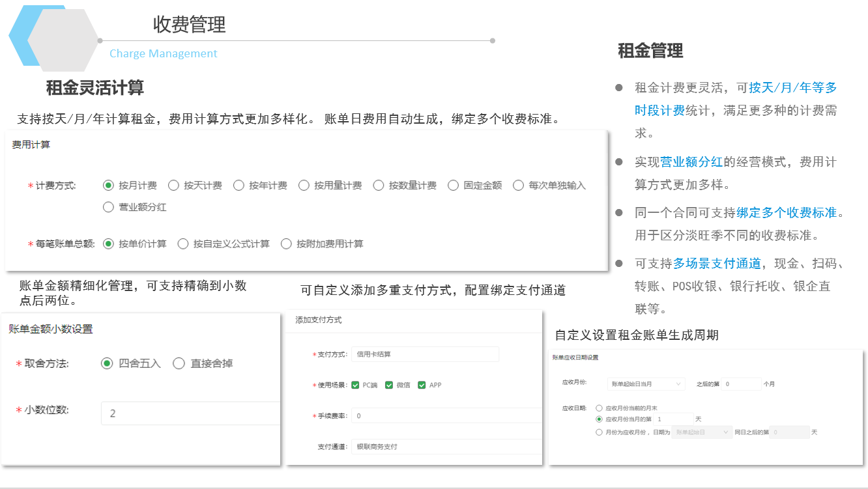Select the 四舍五入 rounding radio
This screenshot has width=868, height=489.
pyautogui.click(x=107, y=363)
